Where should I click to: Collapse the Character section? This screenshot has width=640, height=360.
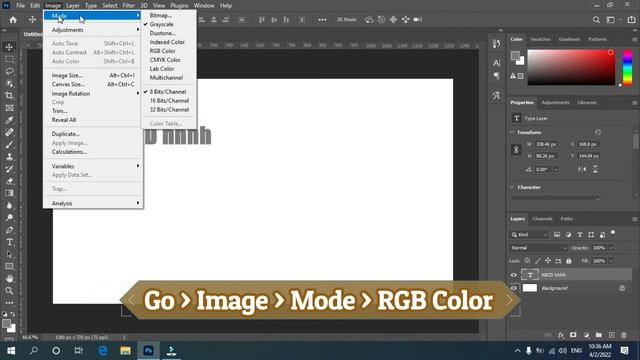pos(512,187)
